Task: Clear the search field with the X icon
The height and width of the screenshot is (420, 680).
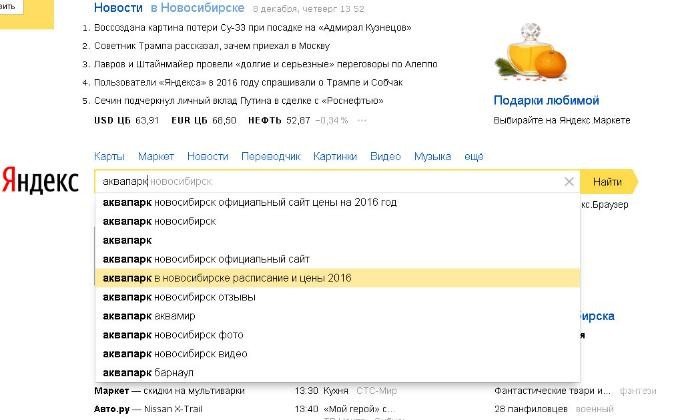Action: 569,182
